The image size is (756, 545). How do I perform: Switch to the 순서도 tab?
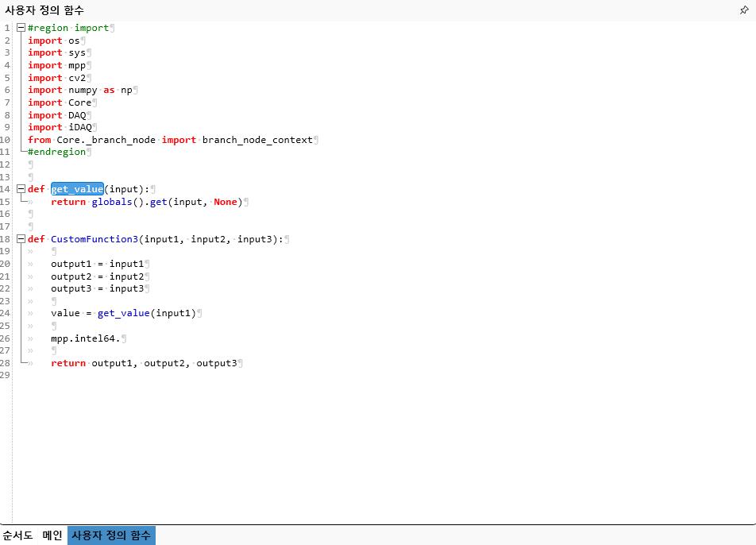[x=17, y=535]
